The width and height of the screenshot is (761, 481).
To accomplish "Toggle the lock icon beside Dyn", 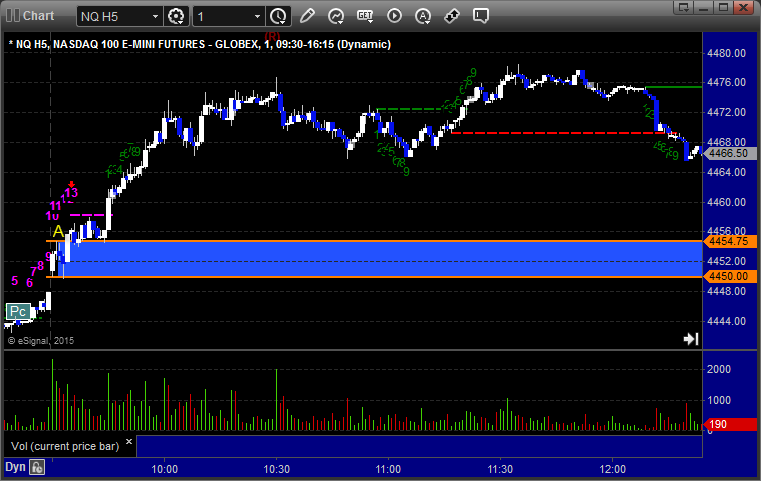I will [x=37, y=467].
